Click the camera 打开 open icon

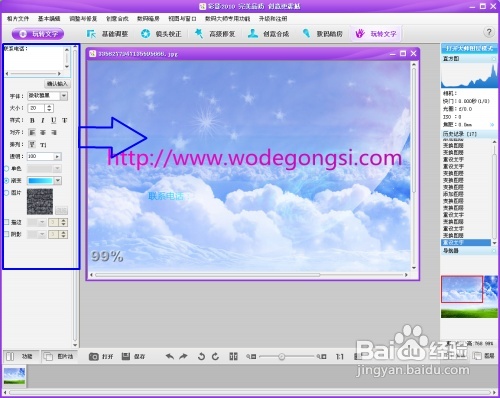pyautogui.click(x=94, y=357)
